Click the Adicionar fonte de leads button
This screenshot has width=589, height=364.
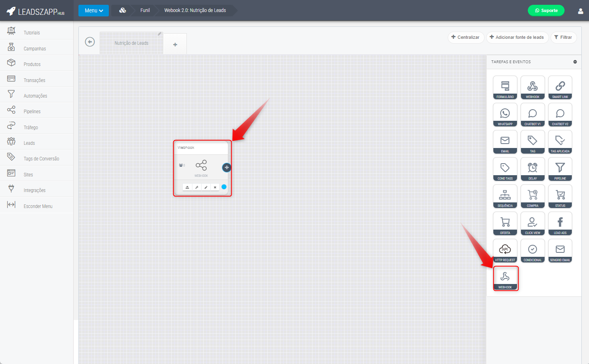pyautogui.click(x=517, y=37)
